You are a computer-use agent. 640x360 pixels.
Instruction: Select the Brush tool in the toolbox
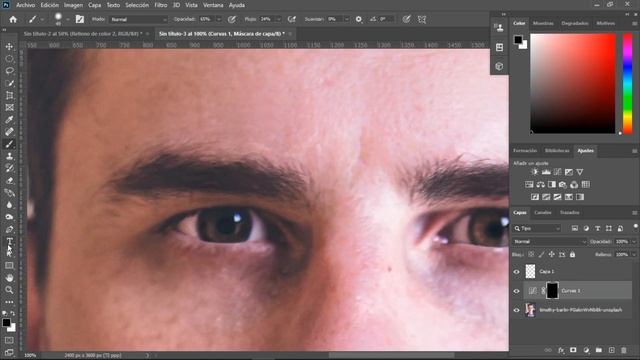9,144
